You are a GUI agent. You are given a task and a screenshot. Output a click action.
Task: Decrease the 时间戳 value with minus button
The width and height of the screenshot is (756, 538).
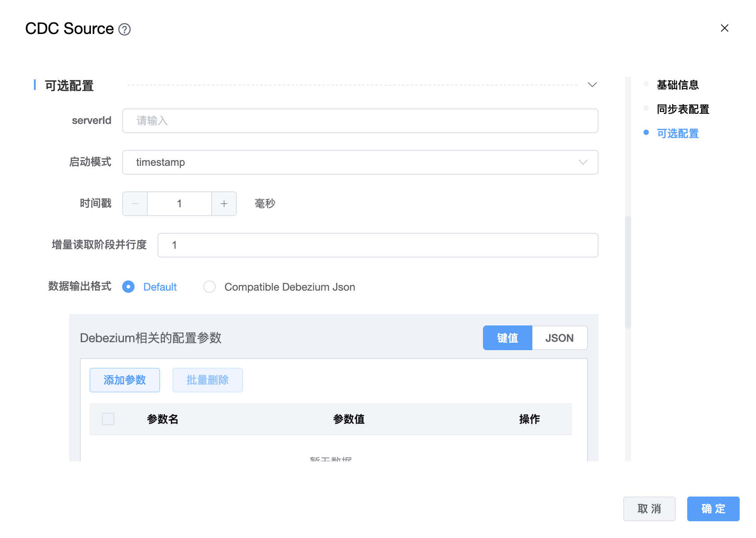[135, 204]
